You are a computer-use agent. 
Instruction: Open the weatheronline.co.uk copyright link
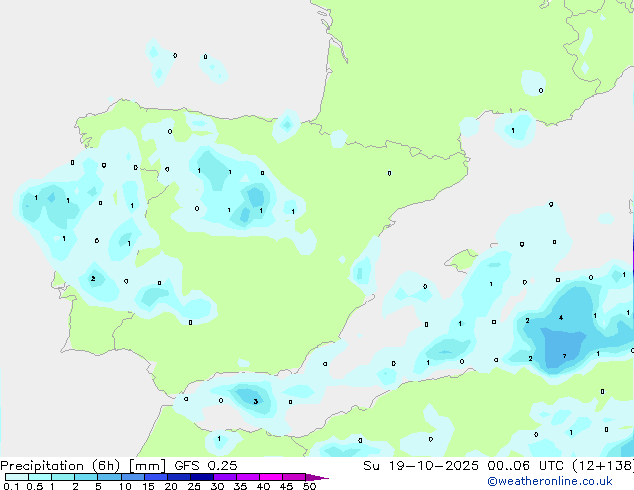(x=550, y=482)
